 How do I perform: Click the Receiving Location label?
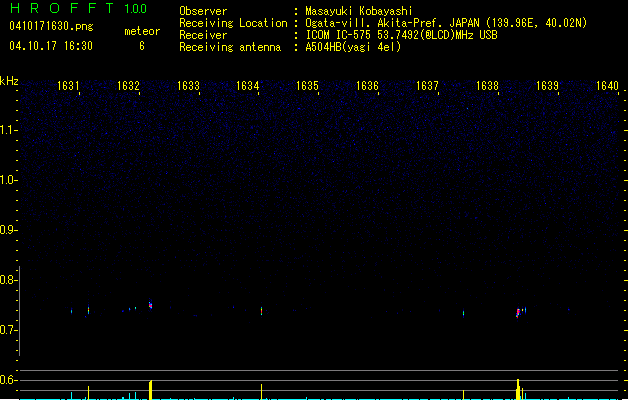233,23
